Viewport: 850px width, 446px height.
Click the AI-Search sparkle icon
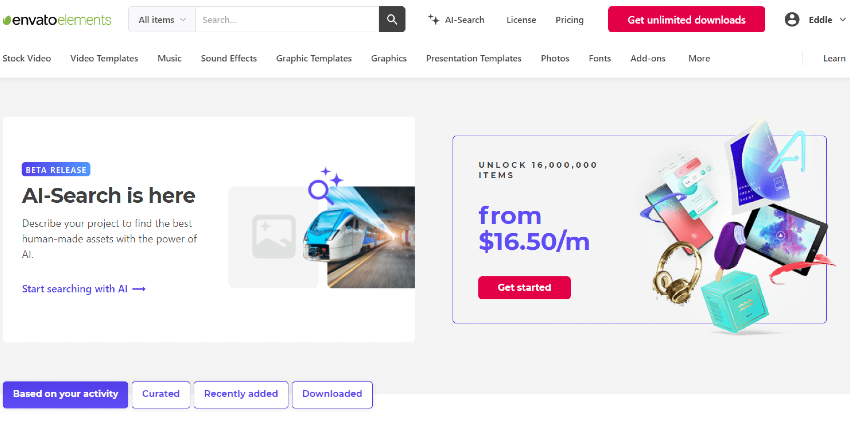tap(434, 19)
